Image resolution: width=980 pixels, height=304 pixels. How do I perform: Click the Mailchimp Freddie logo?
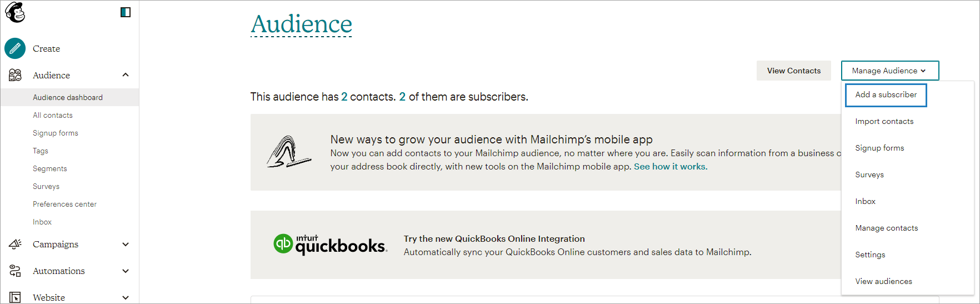coord(15,12)
